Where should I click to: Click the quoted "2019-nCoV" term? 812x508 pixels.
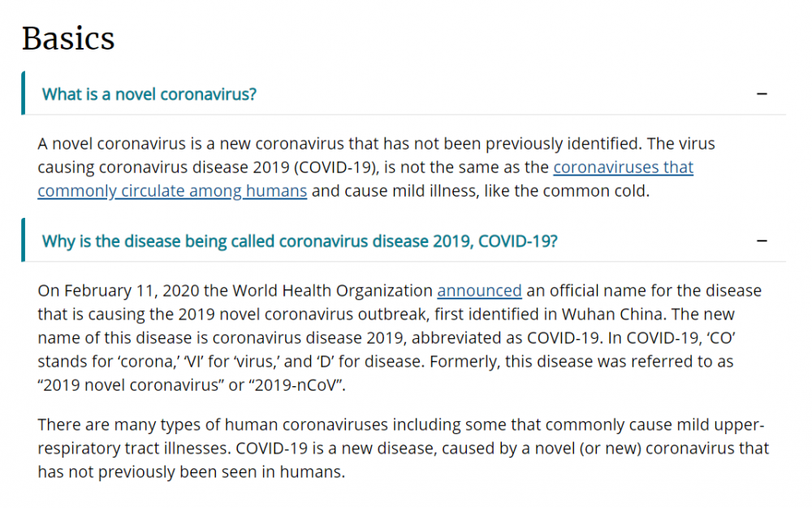coord(298,385)
